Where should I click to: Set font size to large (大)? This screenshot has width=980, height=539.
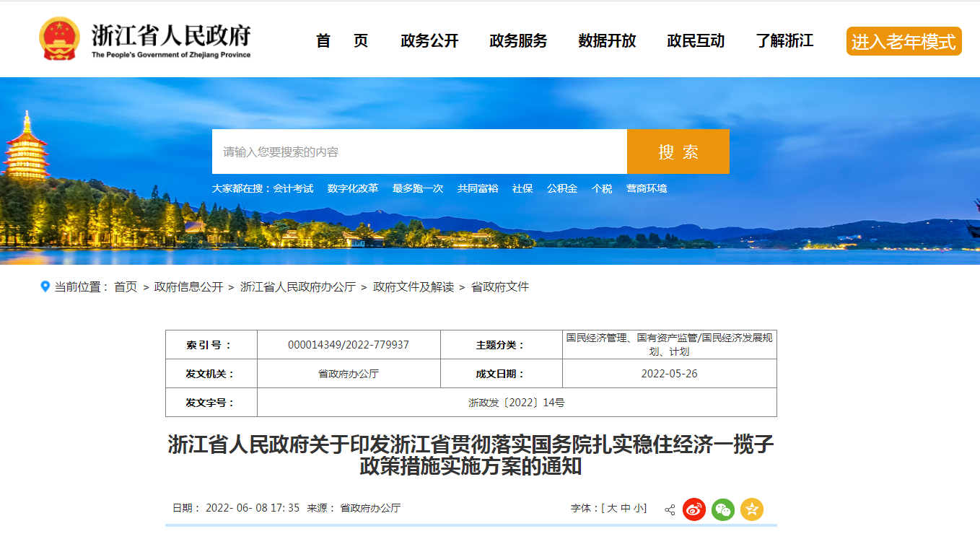(x=612, y=508)
